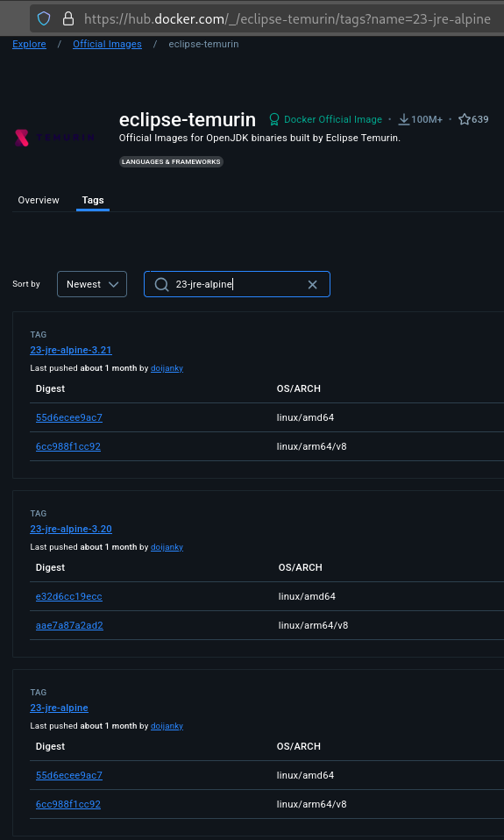Viewport: 504px width, 840px height.
Task: Click the star favorites icon showing 639
Action: click(465, 119)
